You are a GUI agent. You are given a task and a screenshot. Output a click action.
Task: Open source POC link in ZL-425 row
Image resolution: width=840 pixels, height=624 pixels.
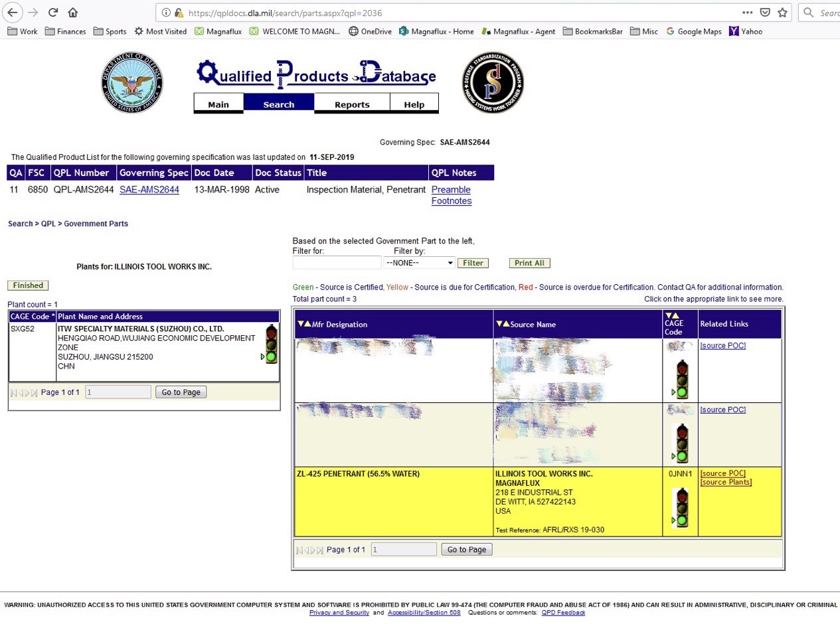point(723,473)
